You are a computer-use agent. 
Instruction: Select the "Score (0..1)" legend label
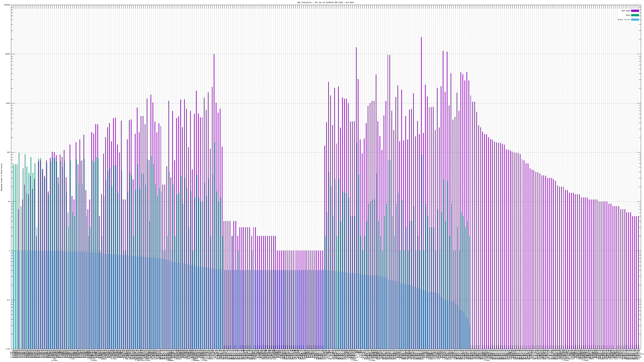[624, 20]
